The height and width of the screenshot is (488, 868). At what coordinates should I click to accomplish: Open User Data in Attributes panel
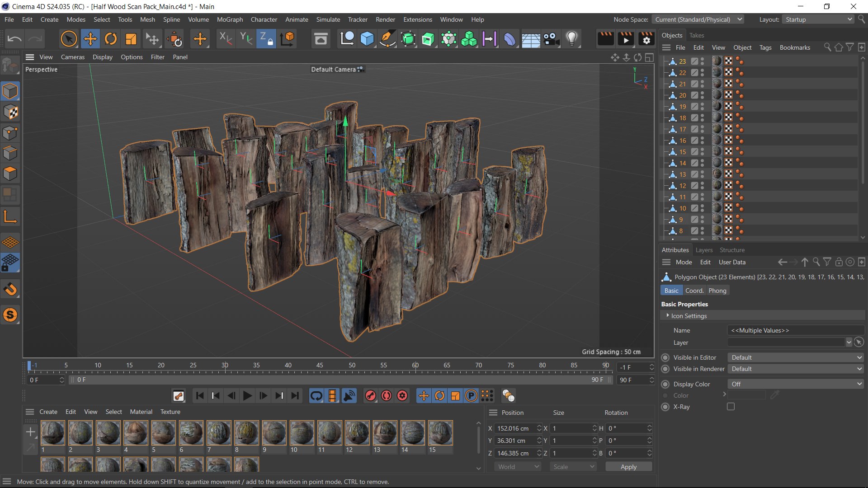click(732, 262)
